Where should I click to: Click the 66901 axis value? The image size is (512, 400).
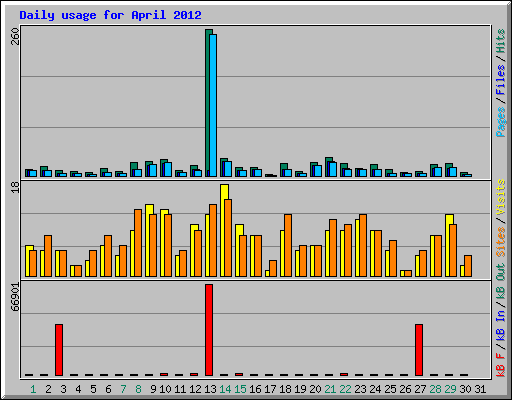click(x=15, y=297)
